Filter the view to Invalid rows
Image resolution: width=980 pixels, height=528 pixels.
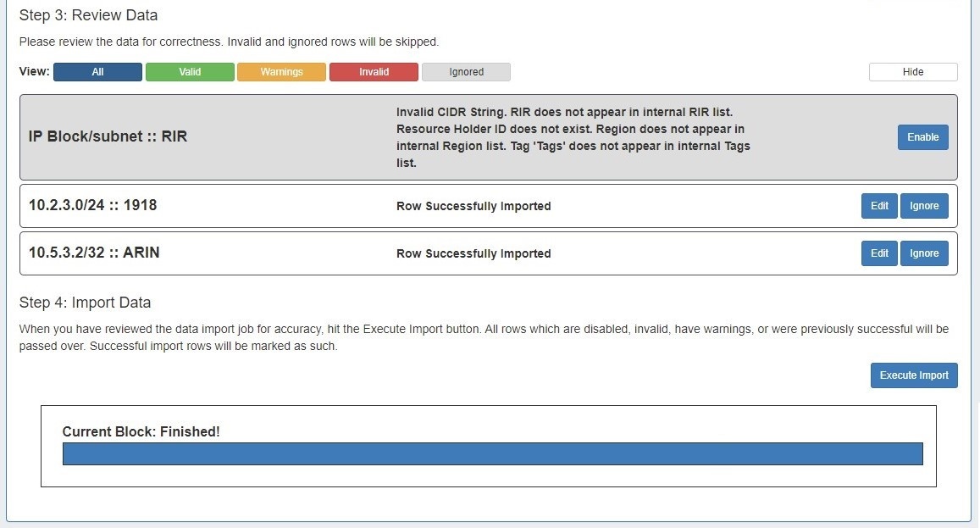pos(374,72)
